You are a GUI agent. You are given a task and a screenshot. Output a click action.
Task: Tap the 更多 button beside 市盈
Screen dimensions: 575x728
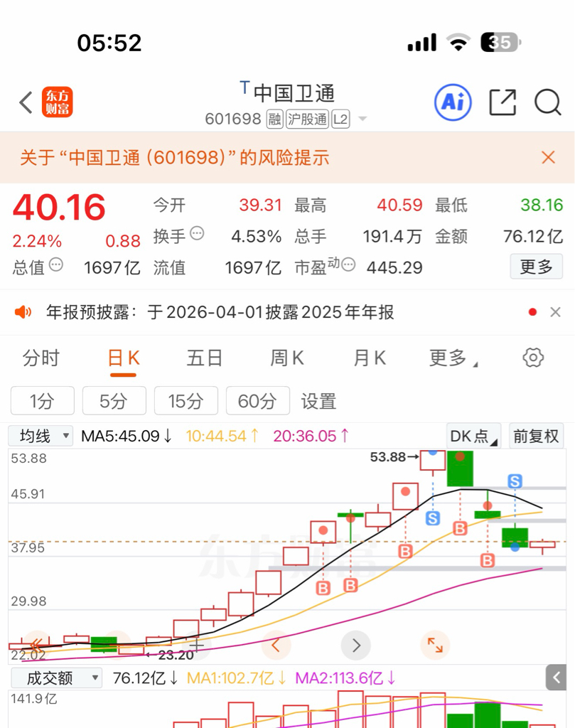coord(536,267)
